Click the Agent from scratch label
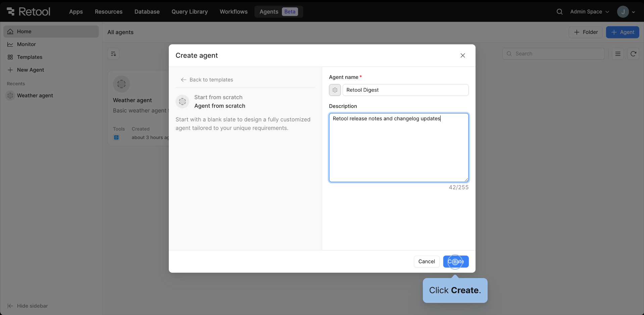This screenshot has width=644, height=315. pyautogui.click(x=220, y=106)
